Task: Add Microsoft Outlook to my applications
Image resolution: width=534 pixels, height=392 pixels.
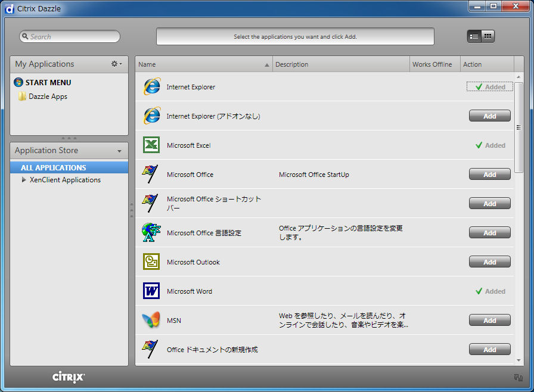Action: point(489,262)
